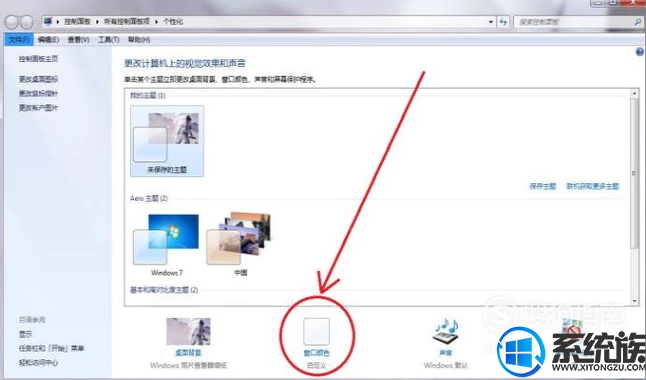Click the 声音 music notes icon
The width and height of the screenshot is (646, 380).
click(445, 331)
